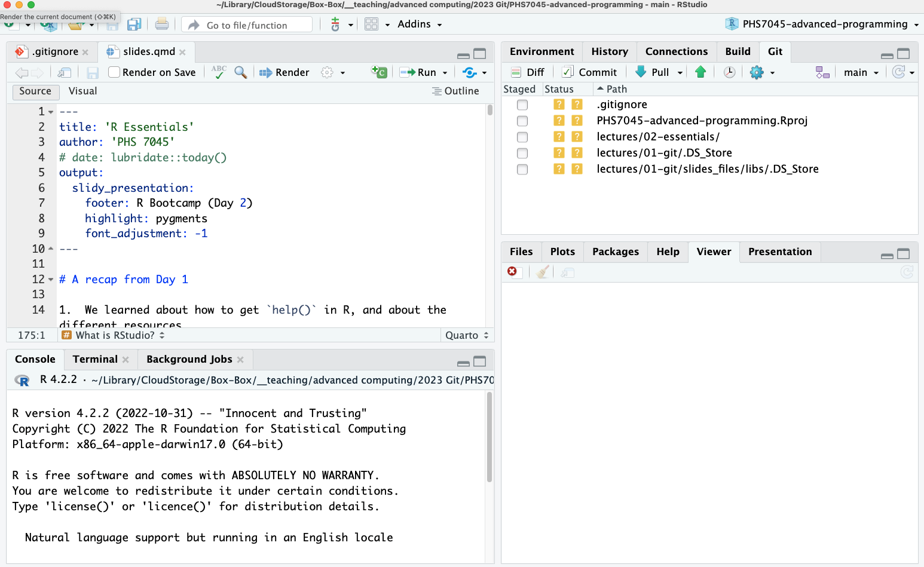Click the back navigation arrow in editor
The image size is (924, 567).
[22, 73]
